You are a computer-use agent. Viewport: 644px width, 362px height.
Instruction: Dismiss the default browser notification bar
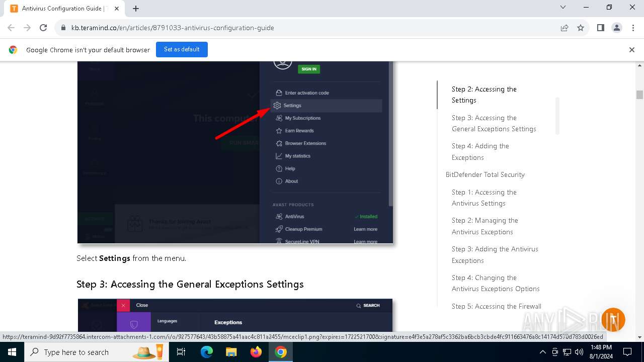click(x=632, y=50)
